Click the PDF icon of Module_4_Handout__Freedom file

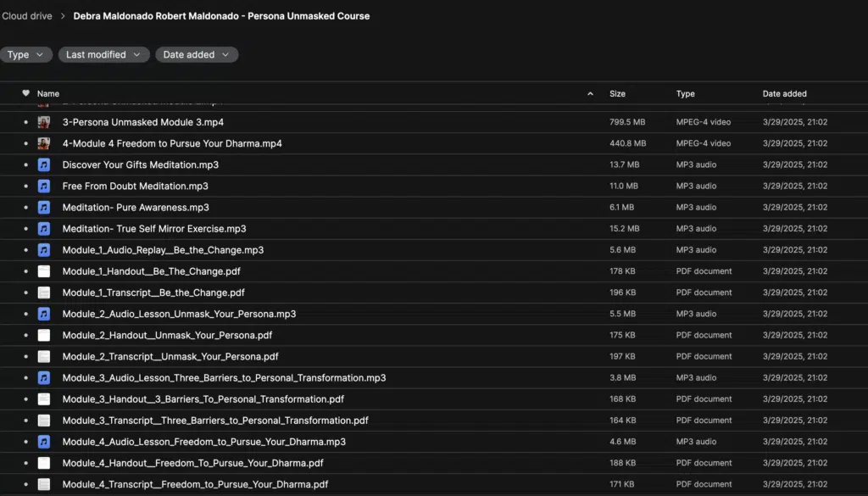pyautogui.click(x=44, y=463)
